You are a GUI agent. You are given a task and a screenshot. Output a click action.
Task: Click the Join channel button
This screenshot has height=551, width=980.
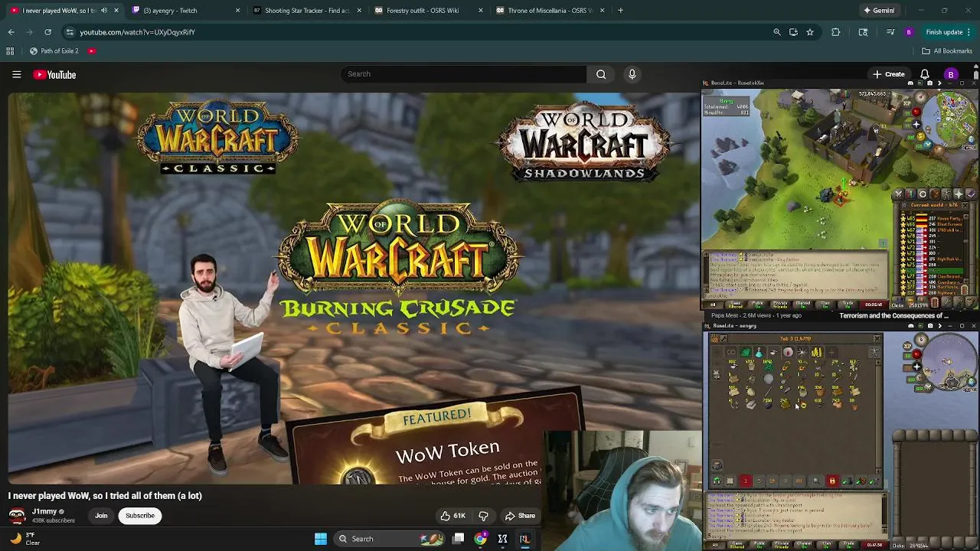point(101,516)
